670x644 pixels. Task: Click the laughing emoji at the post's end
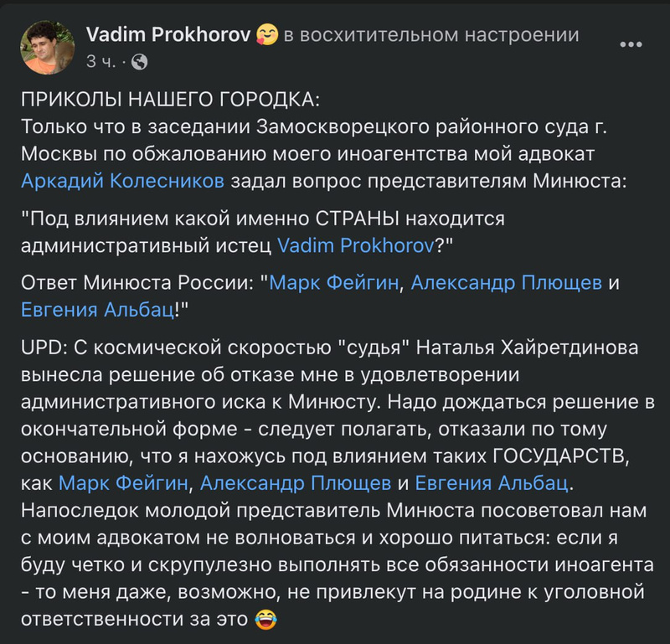[x=265, y=621]
